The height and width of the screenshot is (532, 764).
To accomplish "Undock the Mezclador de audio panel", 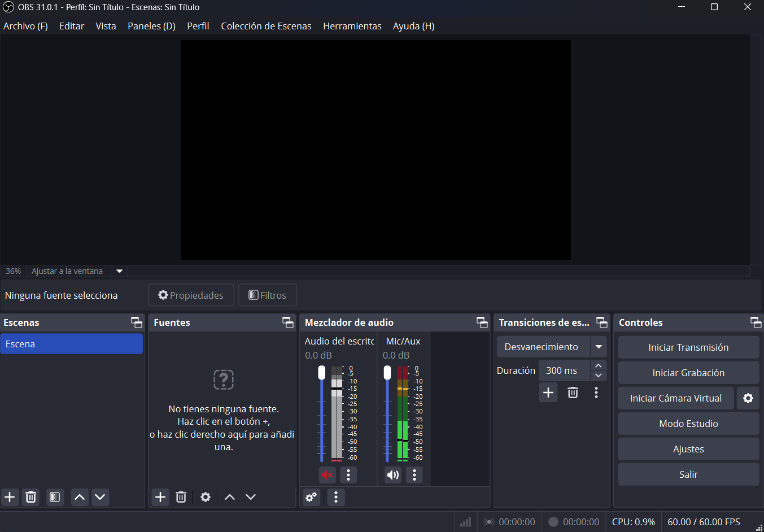I will tap(482, 322).
